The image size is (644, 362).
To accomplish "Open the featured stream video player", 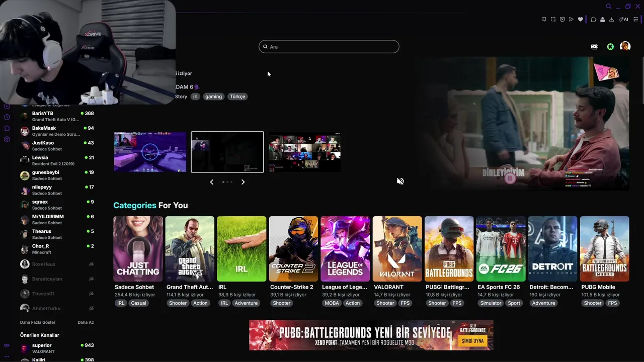I will (x=523, y=124).
